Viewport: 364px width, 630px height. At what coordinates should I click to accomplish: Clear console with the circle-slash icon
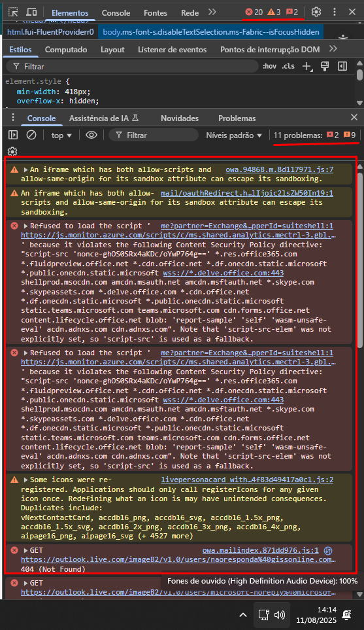(31, 135)
